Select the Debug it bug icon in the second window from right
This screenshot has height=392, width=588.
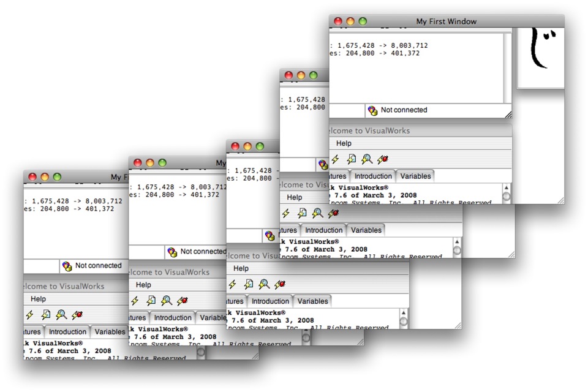333,213
